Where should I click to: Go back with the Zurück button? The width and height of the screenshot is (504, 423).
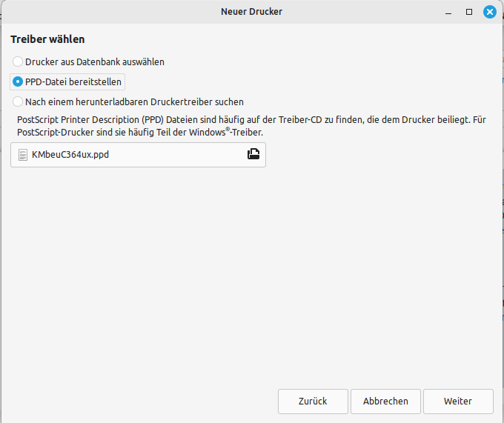(x=313, y=402)
